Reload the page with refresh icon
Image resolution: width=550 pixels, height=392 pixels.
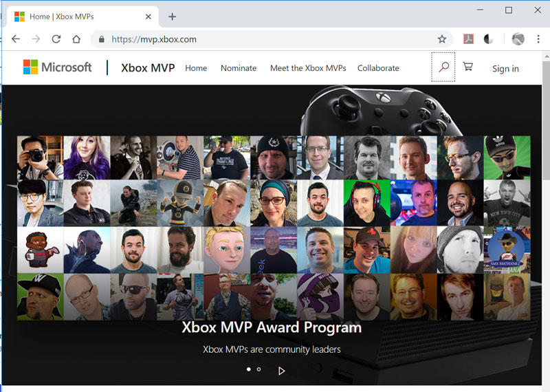tap(56, 39)
